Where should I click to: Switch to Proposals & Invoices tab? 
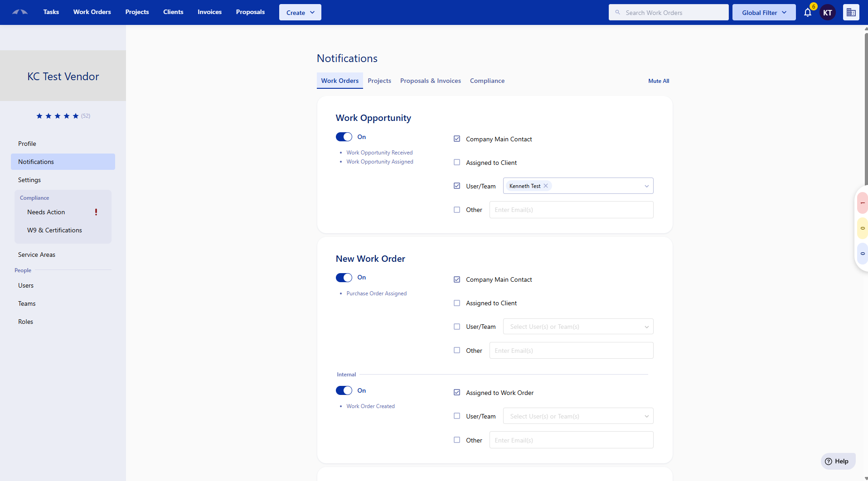(431, 81)
